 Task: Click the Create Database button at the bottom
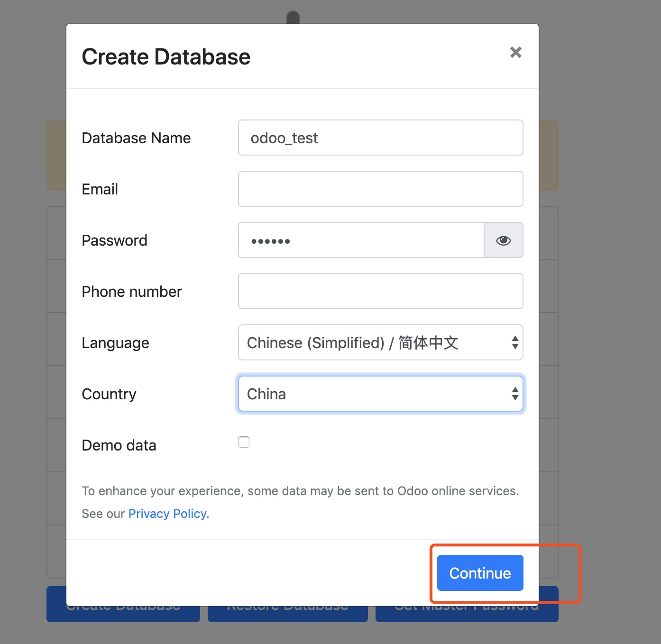click(123, 605)
